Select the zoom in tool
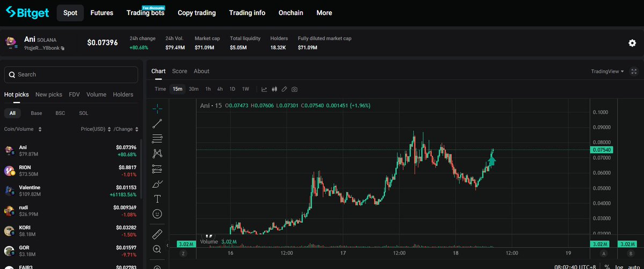Viewport: 644px width, 269px height. click(x=157, y=249)
